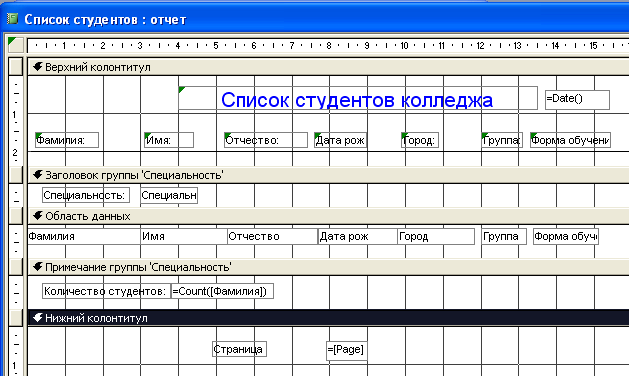This screenshot has height=376, width=629.
Task: Select the 'Специальн' bound field in group header
Action: pos(169,195)
